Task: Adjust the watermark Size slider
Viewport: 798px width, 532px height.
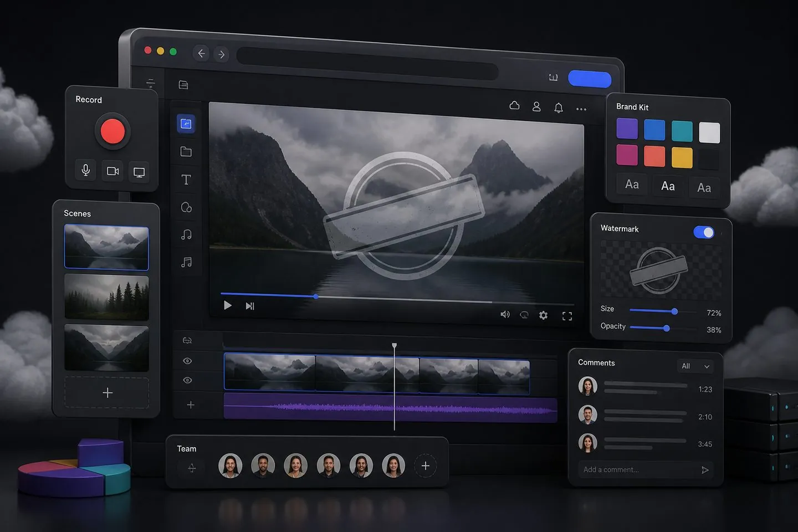Action: pos(663,311)
